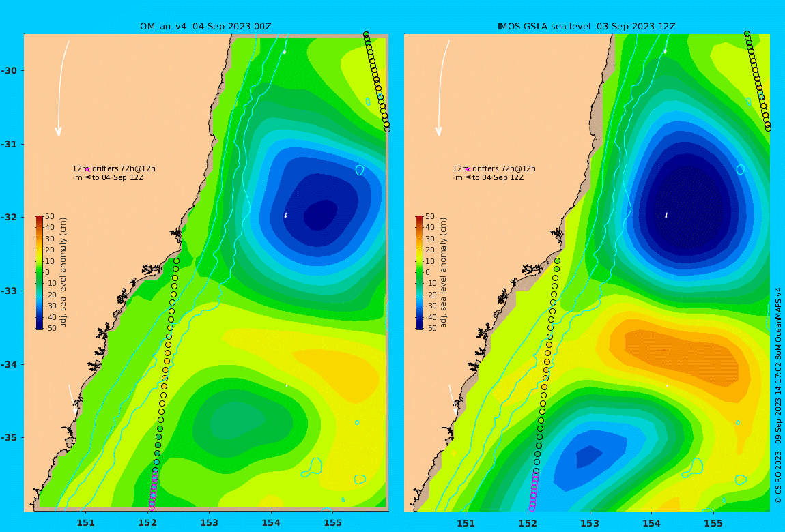Select the -31 latitude label

pyautogui.click(x=10, y=144)
